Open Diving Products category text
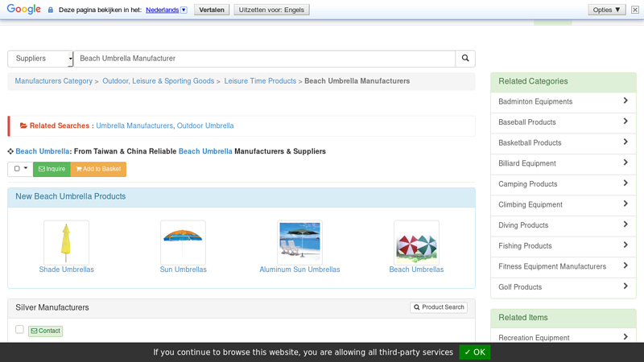 pos(523,225)
